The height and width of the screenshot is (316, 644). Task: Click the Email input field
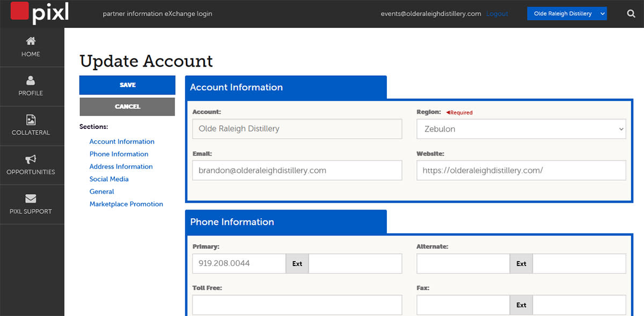297,170
